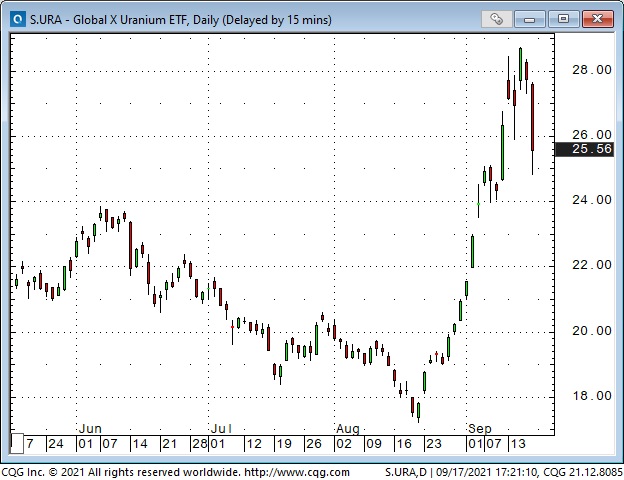Click the Aug month label on time axis

tap(347, 429)
